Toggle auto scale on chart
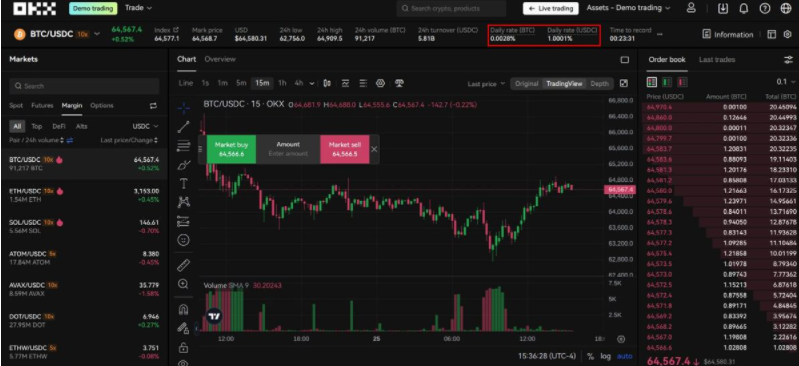 [x=624, y=356]
